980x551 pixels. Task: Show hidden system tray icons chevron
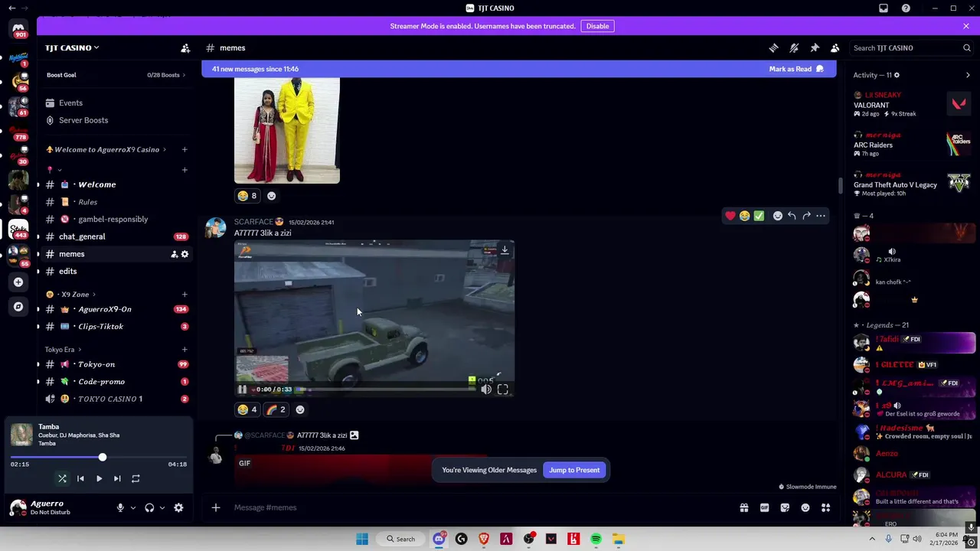[x=872, y=539]
